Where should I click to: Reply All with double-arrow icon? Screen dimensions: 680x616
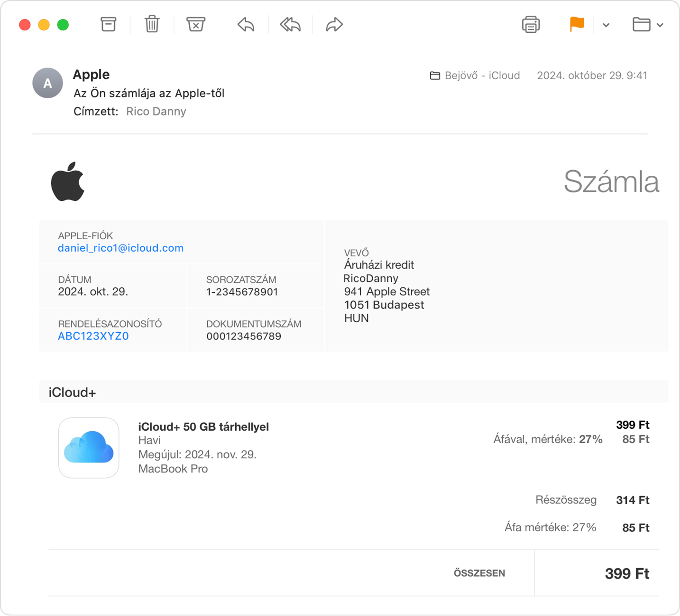[x=290, y=24]
